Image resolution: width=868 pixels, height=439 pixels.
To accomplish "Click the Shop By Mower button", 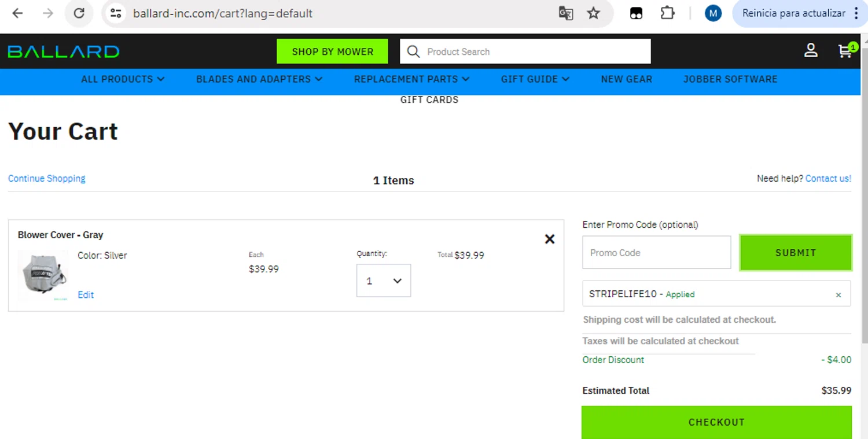I will pos(332,51).
